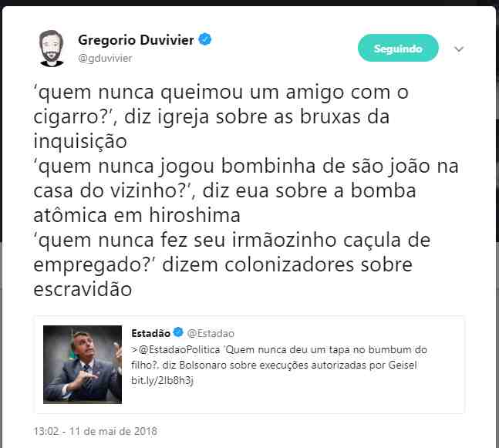Click the tweet line mentioning hiroshima
Image resolution: width=499 pixels, height=448 pixels.
pyautogui.click(x=137, y=215)
